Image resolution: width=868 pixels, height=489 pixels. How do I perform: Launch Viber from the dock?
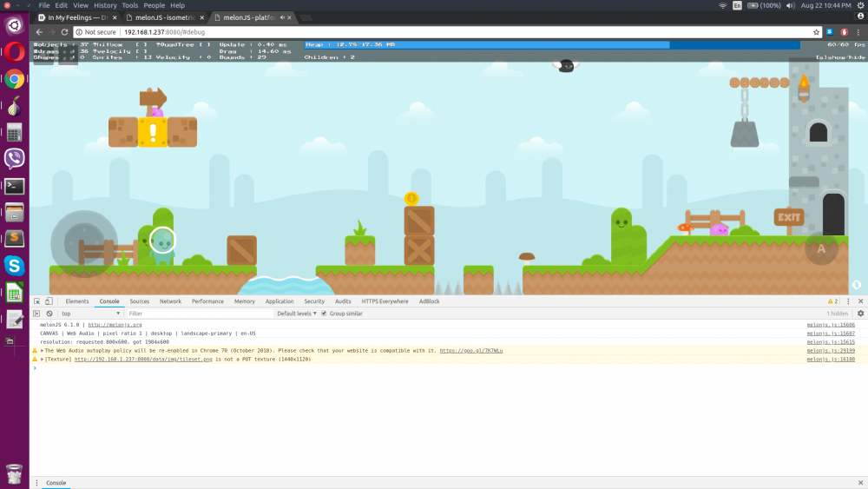pyautogui.click(x=15, y=159)
